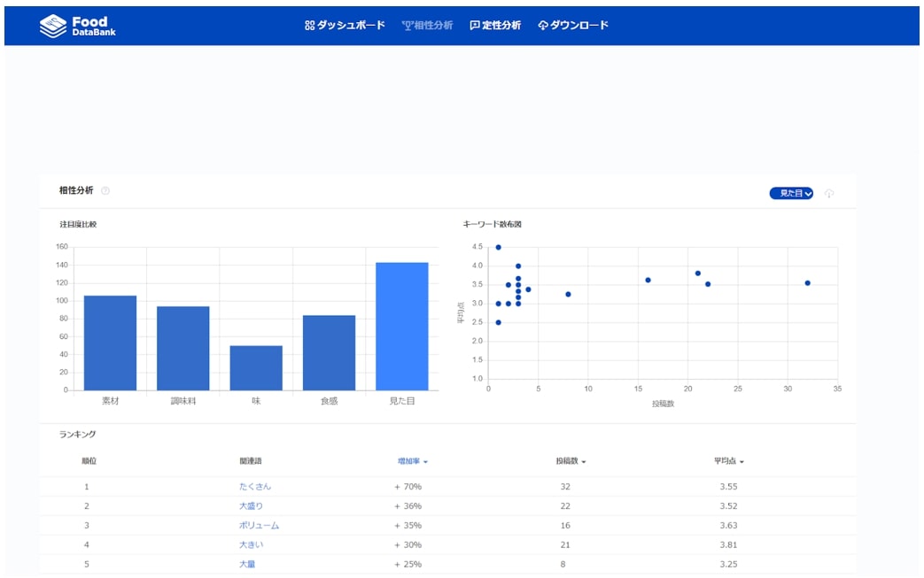Open the 大量 keyword link
The height and width of the screenshot is (578, 924).
coord(247,565)
